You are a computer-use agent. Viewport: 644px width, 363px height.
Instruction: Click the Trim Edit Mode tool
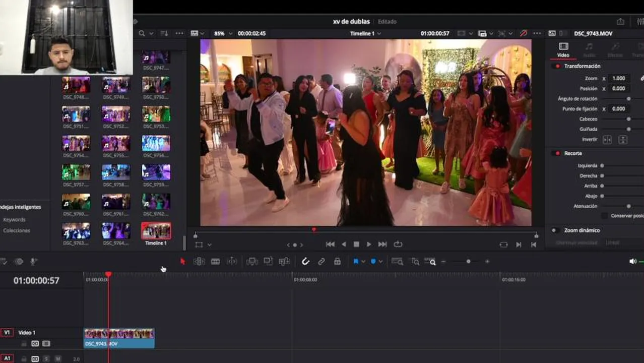[199, 261]
